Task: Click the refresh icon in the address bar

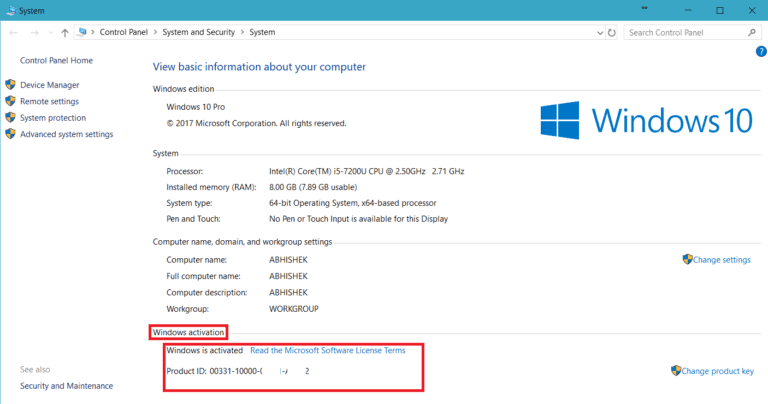Action: (609, 32)
